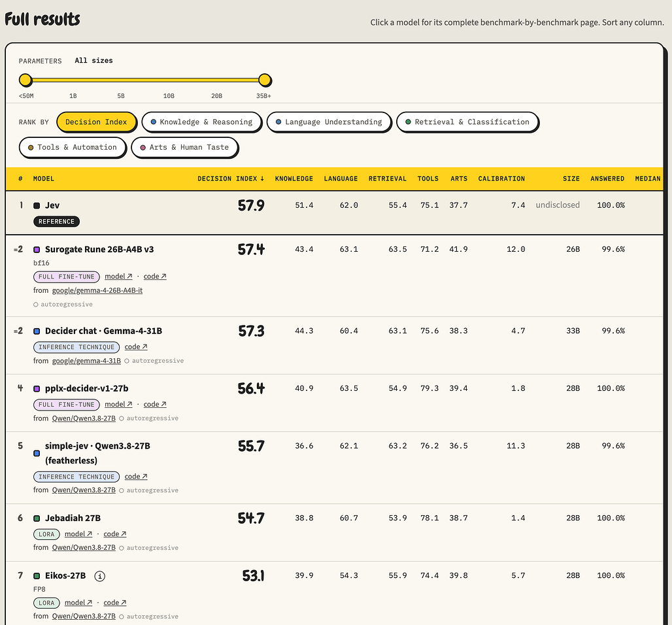Viewport: 672px width, 625px height.
Task: Open the code link for pplx-decider-v1-27b
Action: 155,404
